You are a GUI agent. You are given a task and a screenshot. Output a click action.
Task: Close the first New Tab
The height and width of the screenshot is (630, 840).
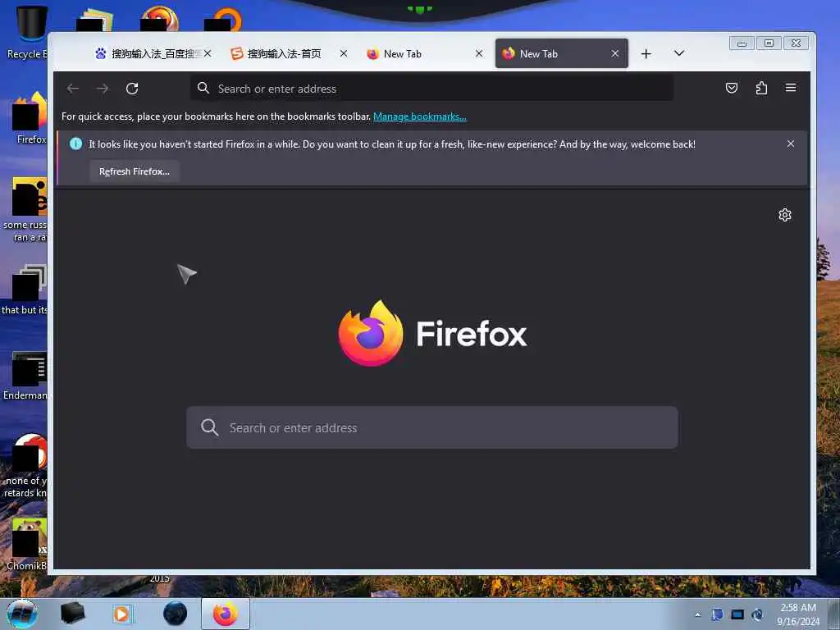479,53
